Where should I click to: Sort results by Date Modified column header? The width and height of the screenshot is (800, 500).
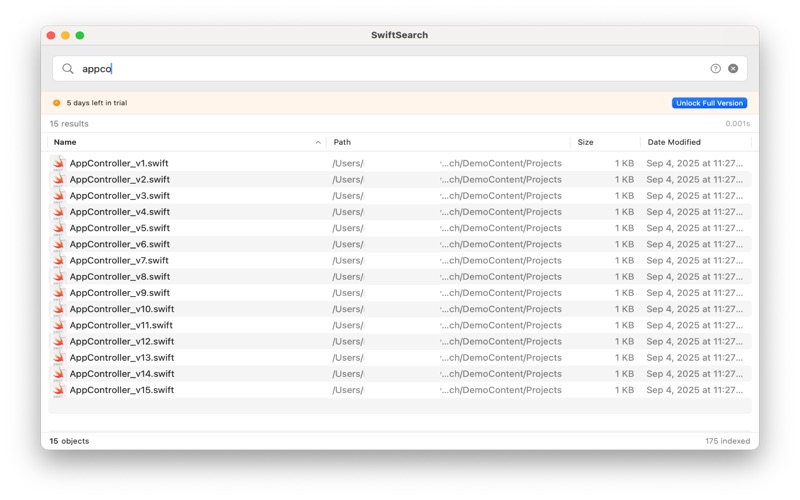pos(674,142)
